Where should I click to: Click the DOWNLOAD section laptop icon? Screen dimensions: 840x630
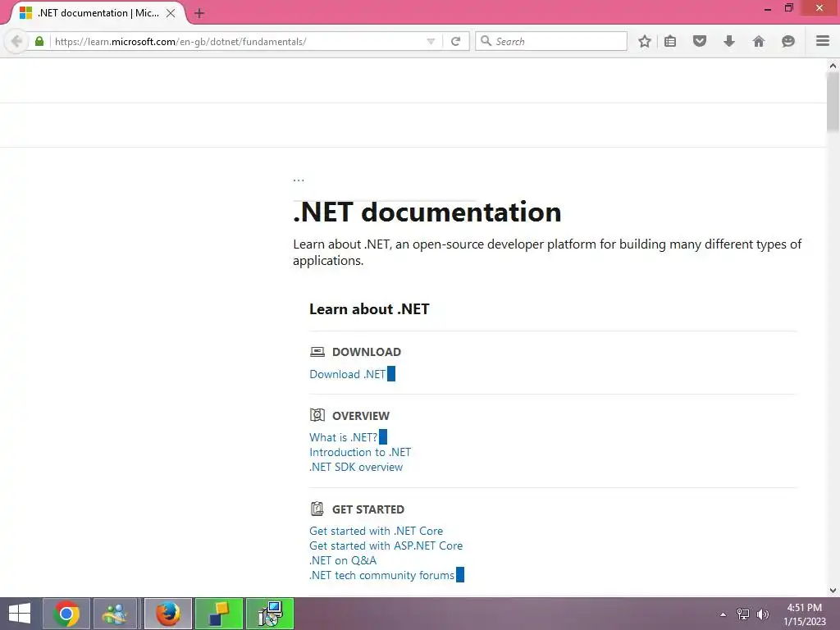317,351
